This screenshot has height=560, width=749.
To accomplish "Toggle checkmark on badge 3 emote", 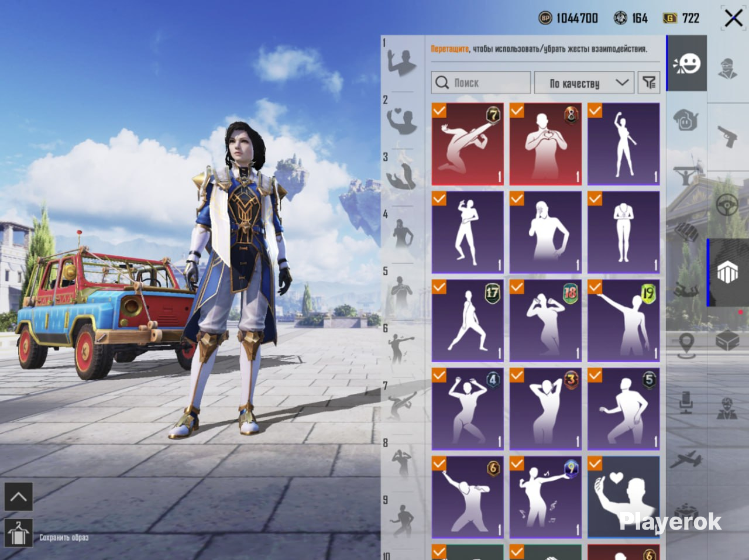I will (517, 375).
